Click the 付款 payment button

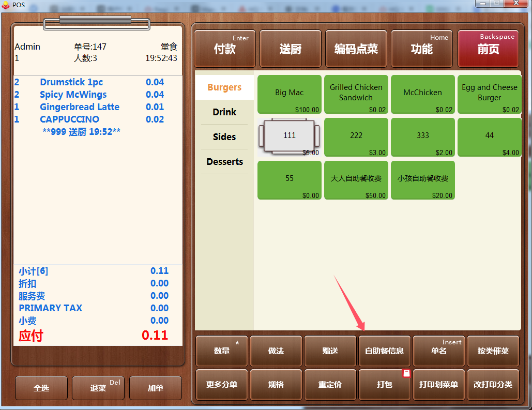[224, 49]
